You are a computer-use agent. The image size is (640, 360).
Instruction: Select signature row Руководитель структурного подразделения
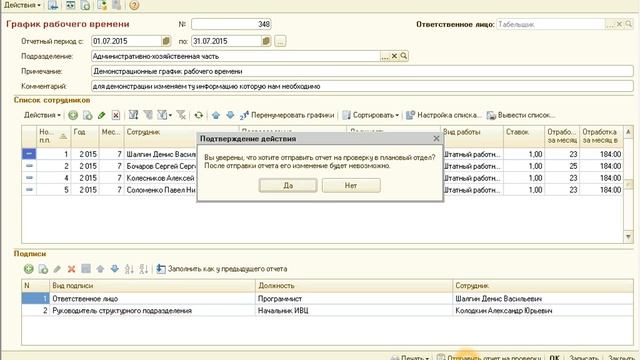327,311
